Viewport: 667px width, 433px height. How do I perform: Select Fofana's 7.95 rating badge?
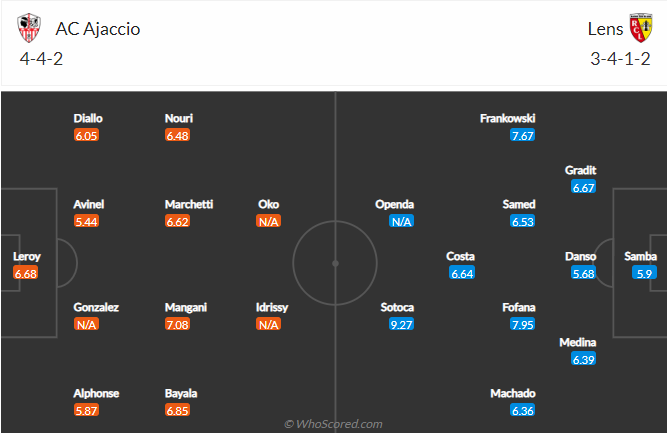pyautogui.click(x=523, y=325)
